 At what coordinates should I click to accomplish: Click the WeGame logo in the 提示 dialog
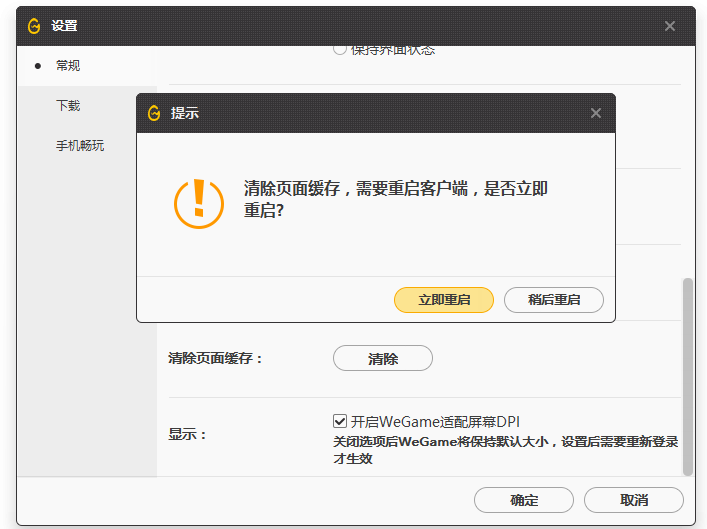click(x=154, y=113)
